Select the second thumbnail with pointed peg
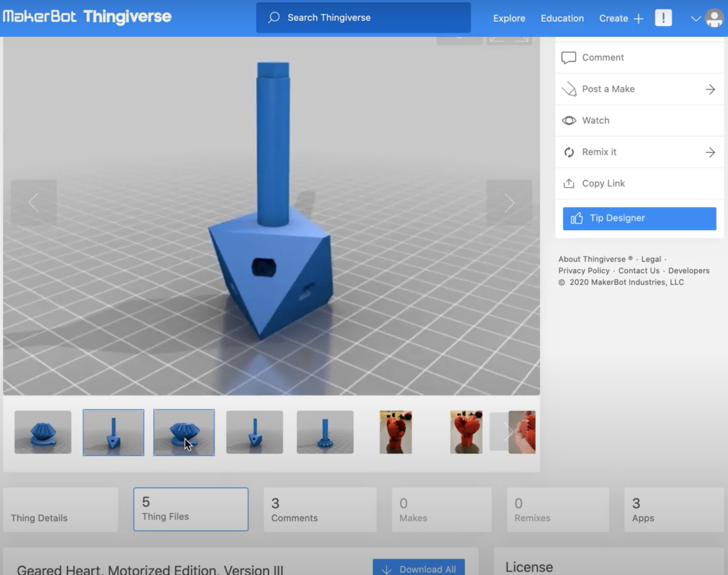This screenshot has height=575, width=728. 114,432
